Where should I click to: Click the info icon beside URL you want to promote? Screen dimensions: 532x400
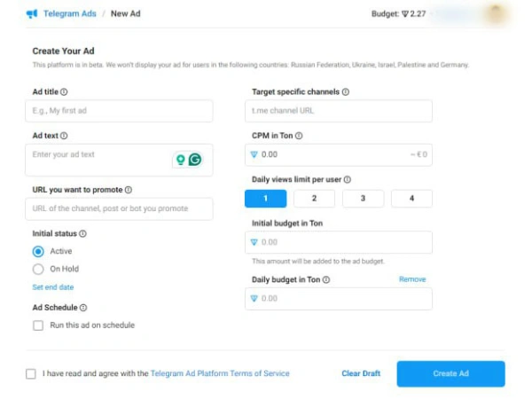(129, 190)
